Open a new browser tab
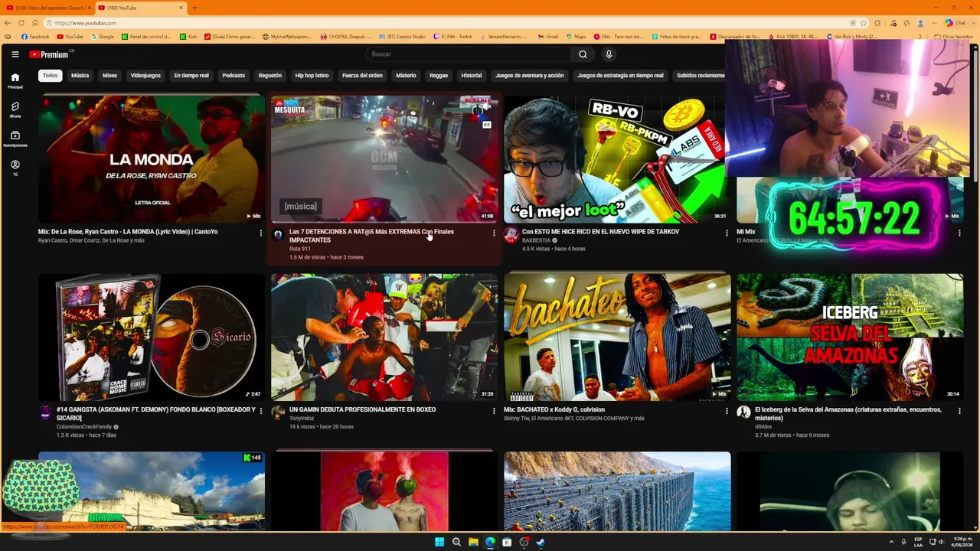980x551 pixels. pos(194,8)
